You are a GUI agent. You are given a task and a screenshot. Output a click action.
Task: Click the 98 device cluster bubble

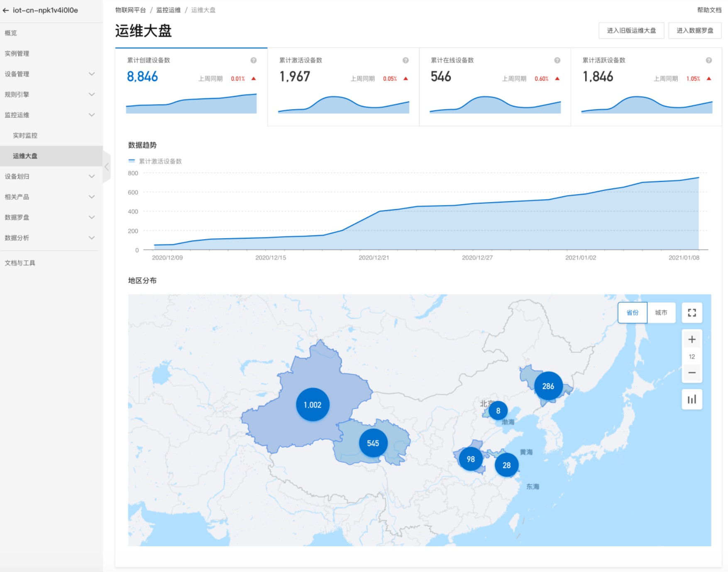coord(471,459)
